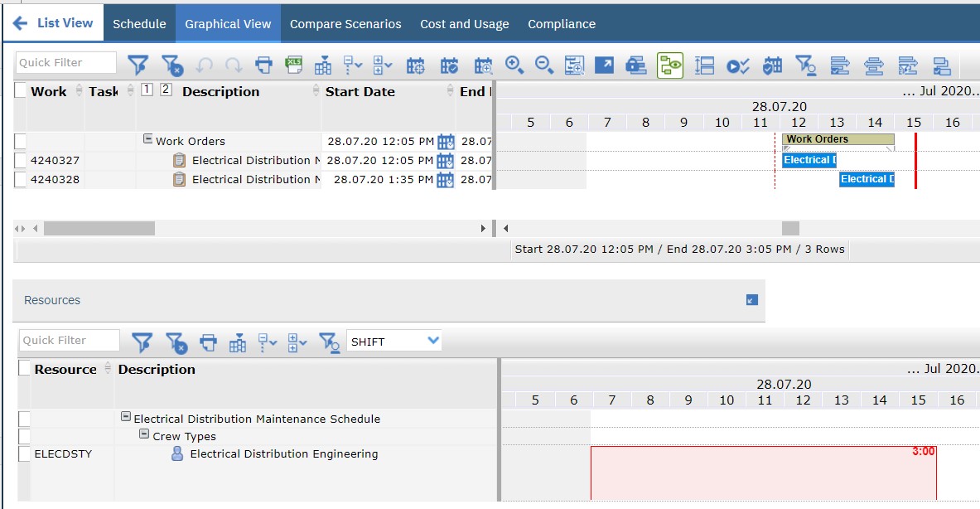The height and width of the screenshot is (509, 980).
Task: Open the date picker beside 28.07.20 12:05 PM
Action: [x=445, y=141]
